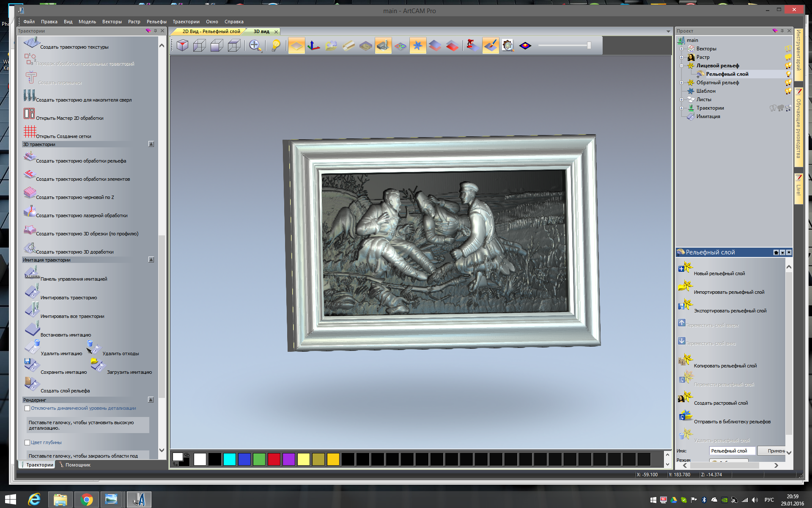Collapse the 3D траектории section
The image size is (812, 508).
tap(151, 144)
